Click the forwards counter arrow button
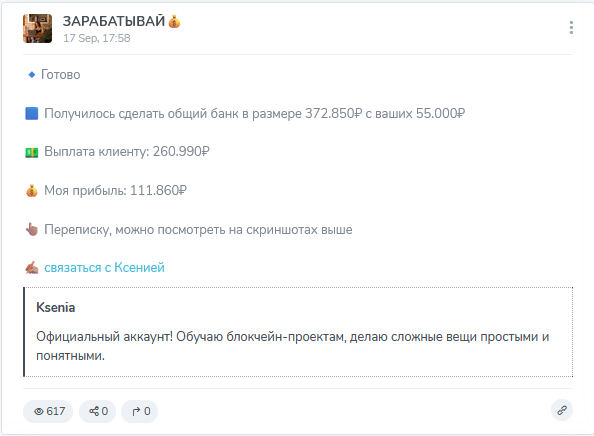 [x=139, y=411]
